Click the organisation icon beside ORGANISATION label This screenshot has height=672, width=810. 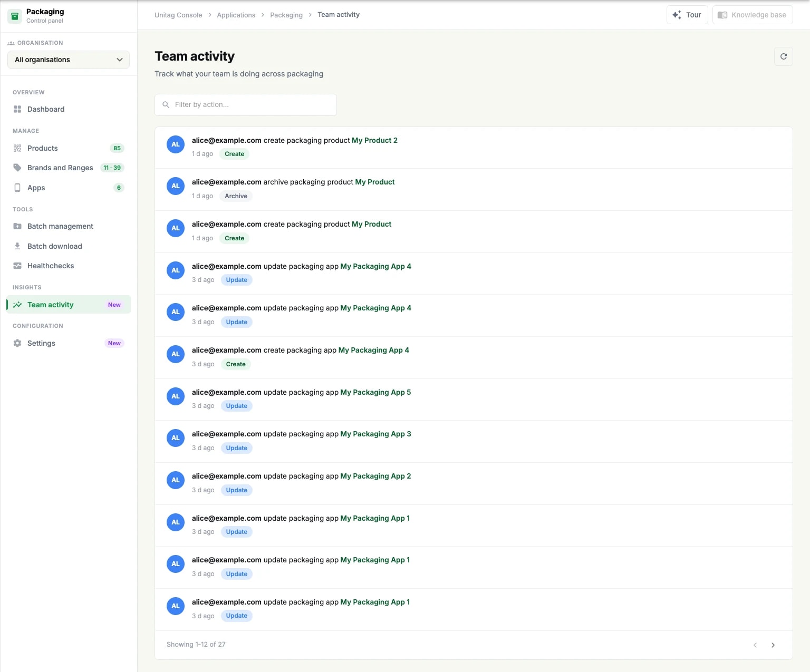11,43
